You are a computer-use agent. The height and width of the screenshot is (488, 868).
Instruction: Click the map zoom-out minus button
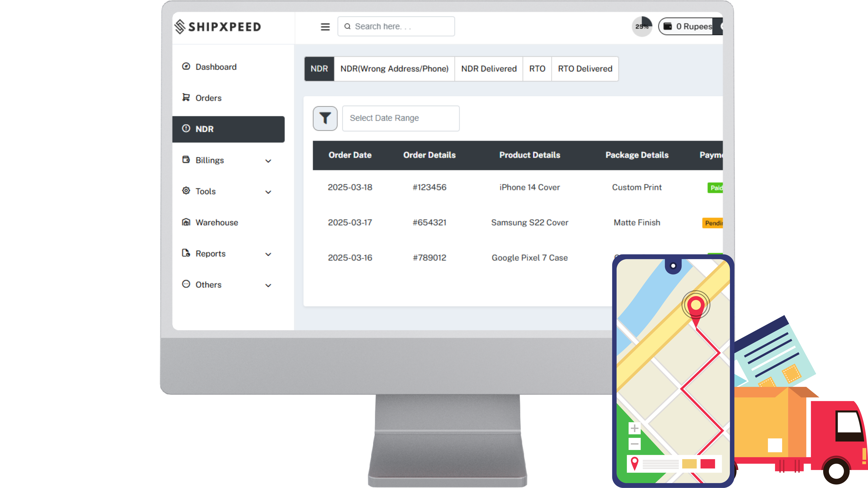(635, 444)
